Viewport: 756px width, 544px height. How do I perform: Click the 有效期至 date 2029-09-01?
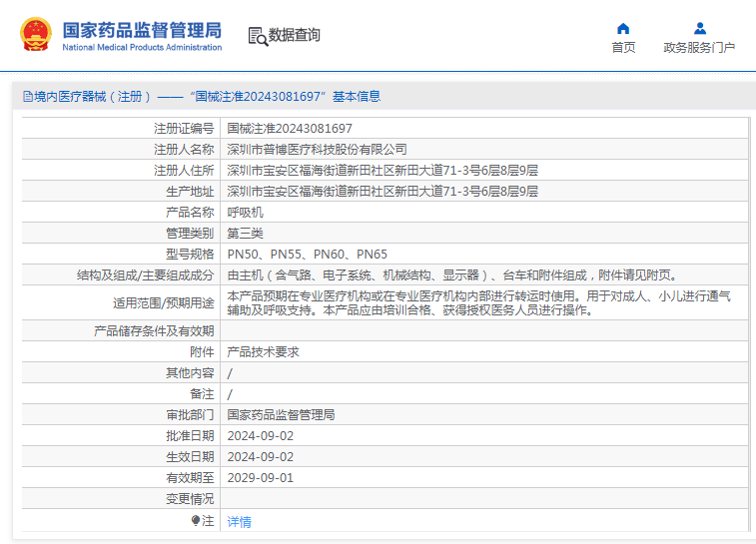260,478
